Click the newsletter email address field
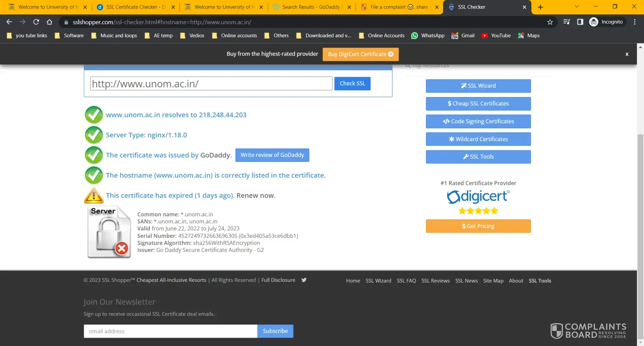 tap(171, 331)
